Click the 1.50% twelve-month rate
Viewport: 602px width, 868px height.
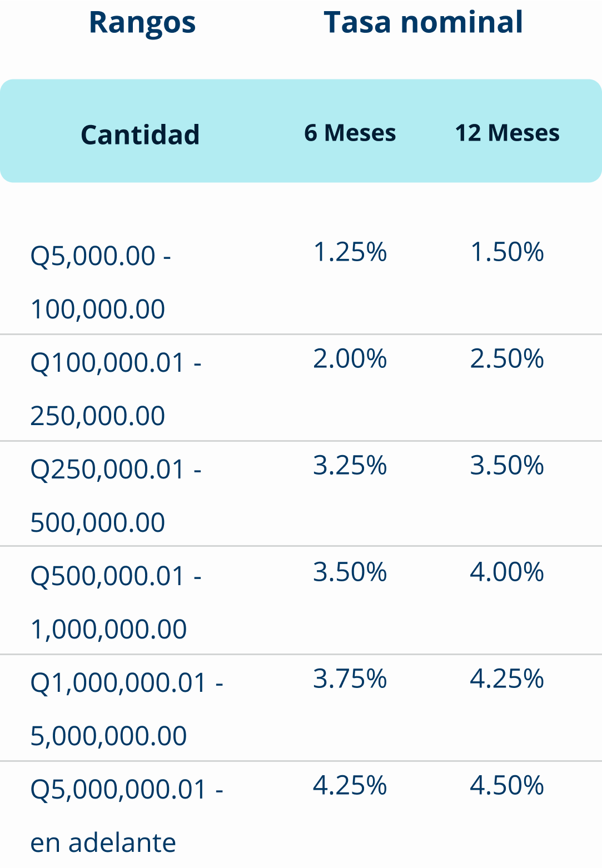tap(507, 252)
